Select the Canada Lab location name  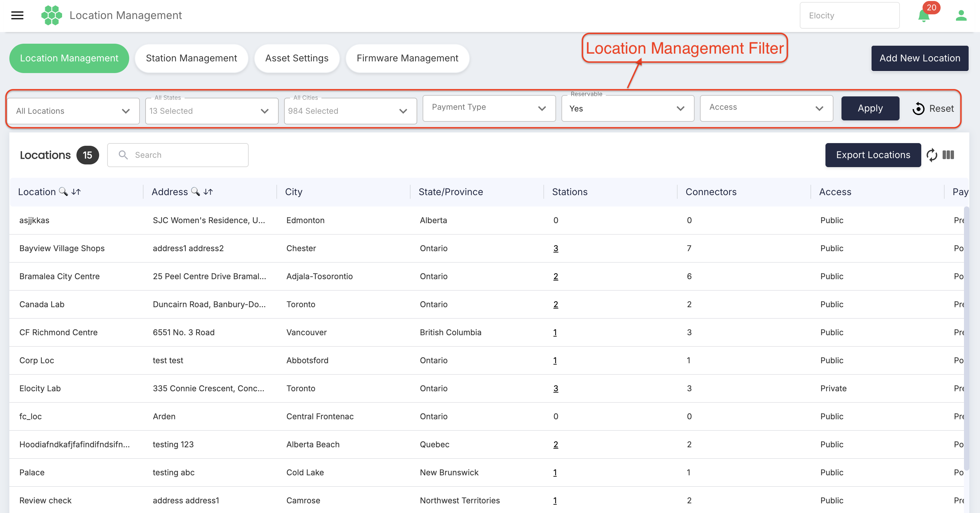pyautogui.click(x=42, y=305)
